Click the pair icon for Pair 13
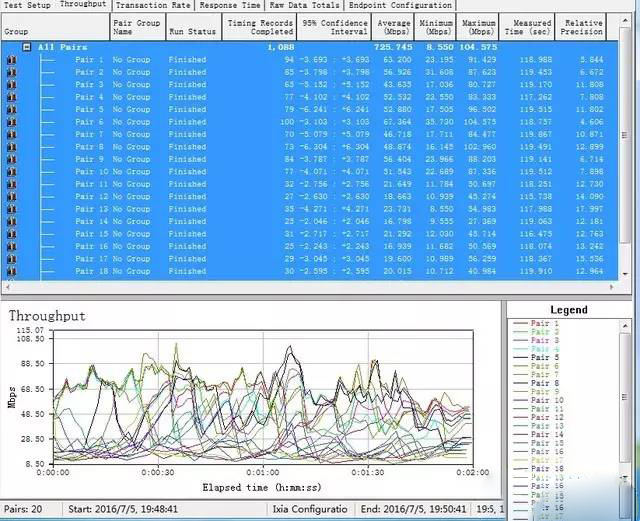Screen dimensions: 640x521 [11, 209]
